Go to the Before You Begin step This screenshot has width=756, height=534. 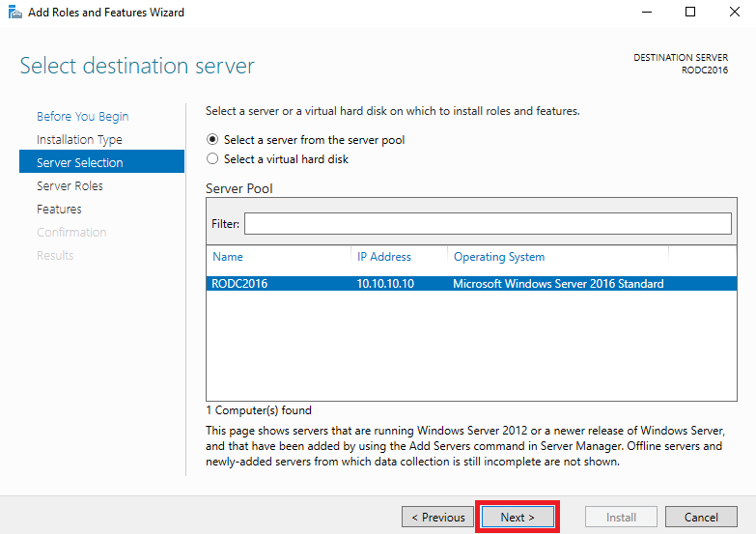tap(82, 116)
